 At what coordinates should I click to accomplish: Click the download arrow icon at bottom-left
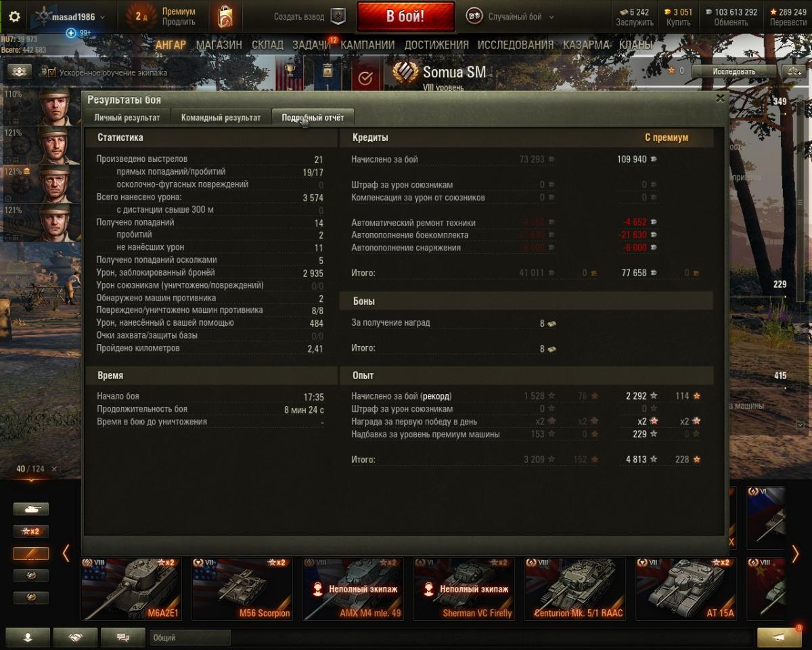tap(28, 637)
